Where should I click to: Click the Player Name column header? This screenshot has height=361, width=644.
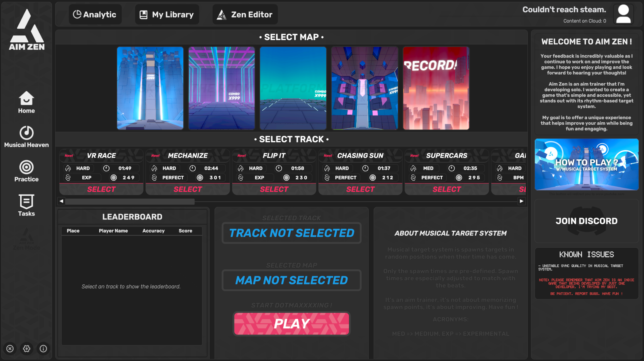(x=113, y=231)
